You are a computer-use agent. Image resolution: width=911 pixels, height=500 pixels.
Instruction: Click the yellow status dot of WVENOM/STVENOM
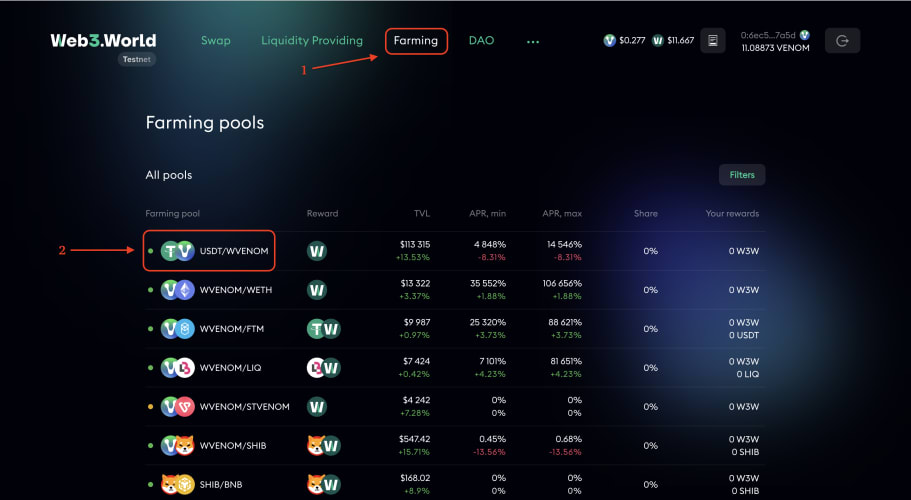(150, 407)
